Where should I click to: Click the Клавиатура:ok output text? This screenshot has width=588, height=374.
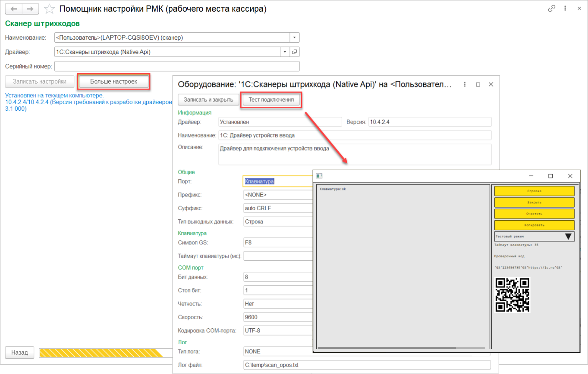(333, 189)
